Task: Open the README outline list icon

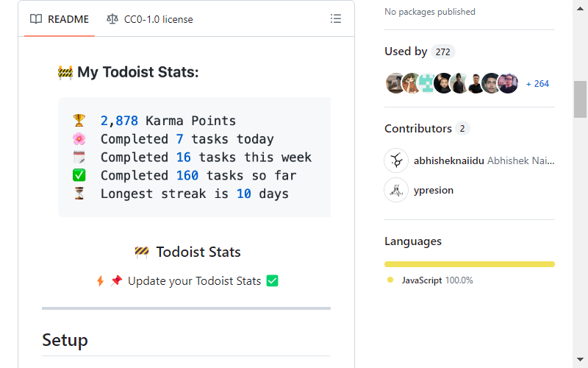Action: (336, 19)
